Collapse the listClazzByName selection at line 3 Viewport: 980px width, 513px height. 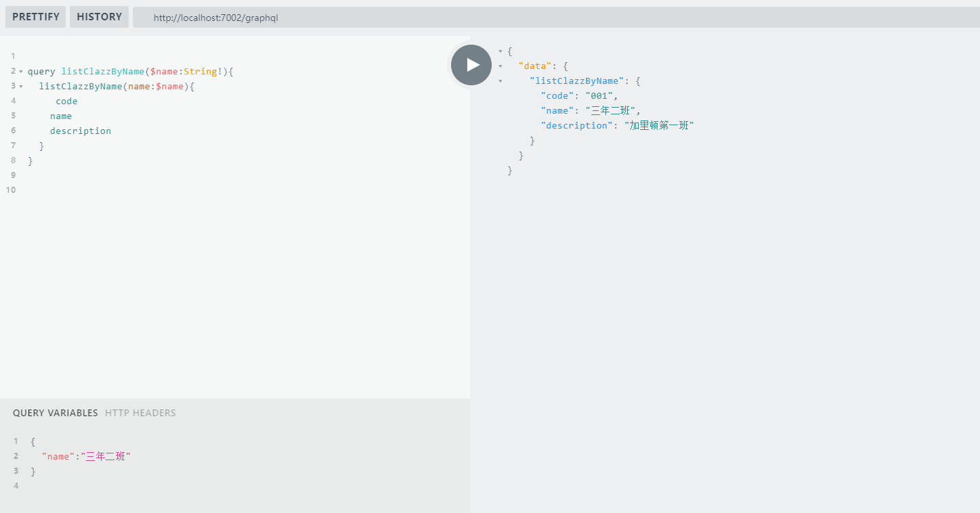21,87
